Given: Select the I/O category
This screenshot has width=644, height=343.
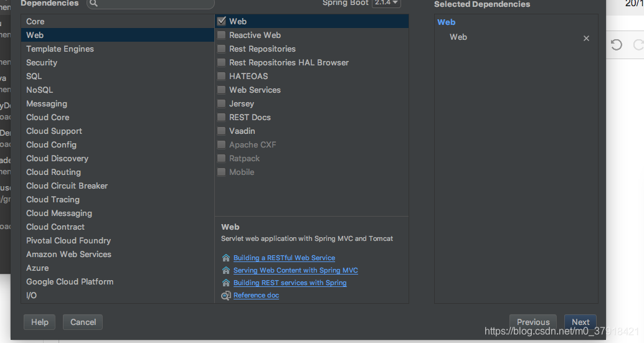Looking at the screenshot, I should click(118, 296).
